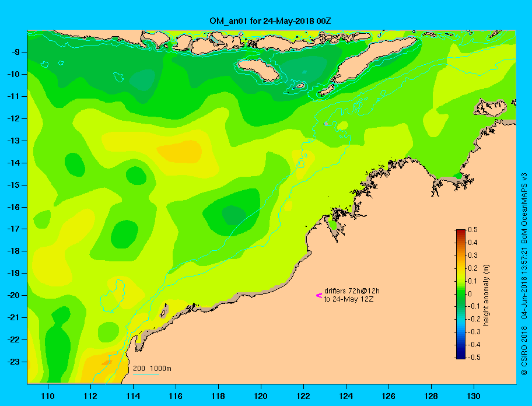
Task: Click the latitude axis label "-9"
Action: click(x=15, y=52)
